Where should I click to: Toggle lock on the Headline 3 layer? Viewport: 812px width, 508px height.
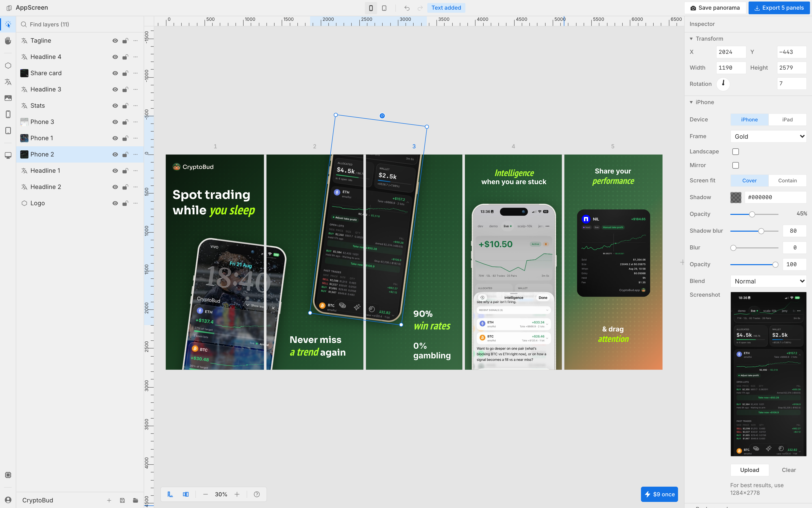pyautogui.click(x=125, y=89)
